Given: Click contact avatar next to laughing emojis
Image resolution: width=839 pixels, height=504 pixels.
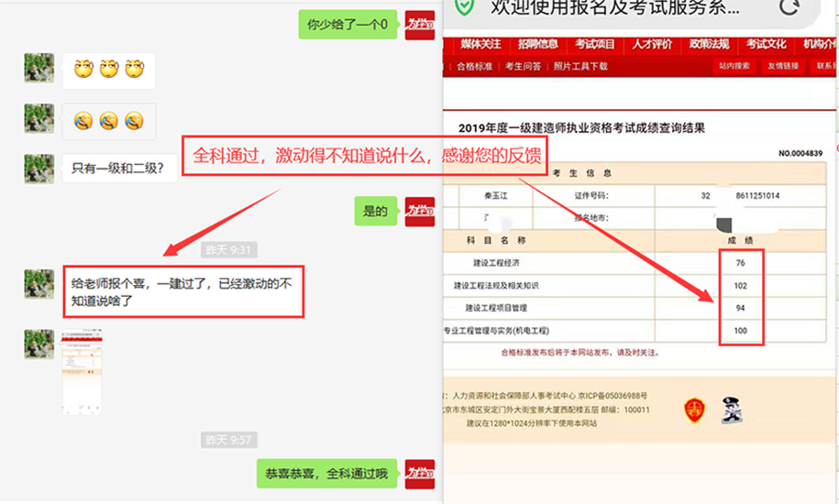Looking at the screenshot, I should pyautogui.click(x=39, y=69).
